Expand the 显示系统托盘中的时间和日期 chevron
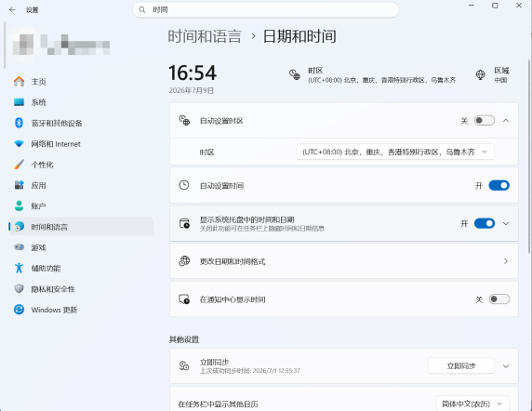Image resolution: width=532 pixels, height=411 pixels. (x=506, y=223)
